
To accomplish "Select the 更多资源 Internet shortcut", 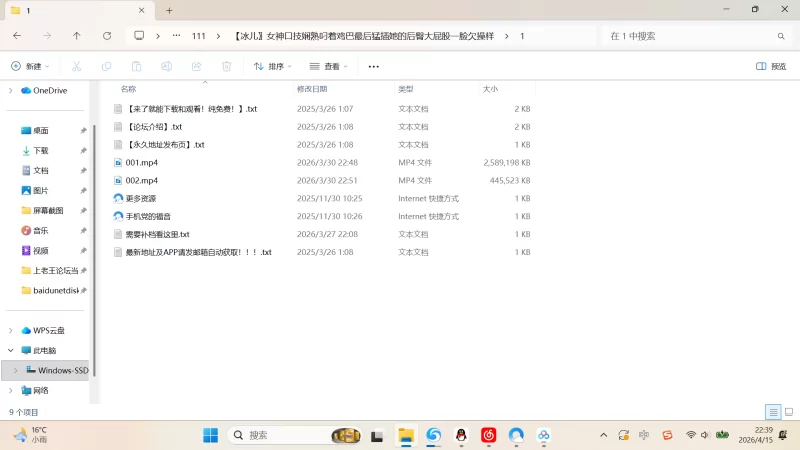I will pos(140,198).
